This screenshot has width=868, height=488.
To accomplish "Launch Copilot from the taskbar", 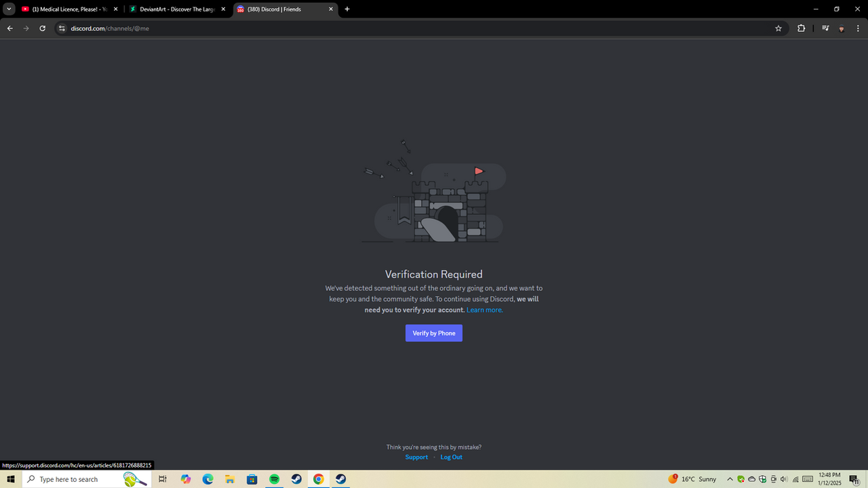I will tap(186, 479).
